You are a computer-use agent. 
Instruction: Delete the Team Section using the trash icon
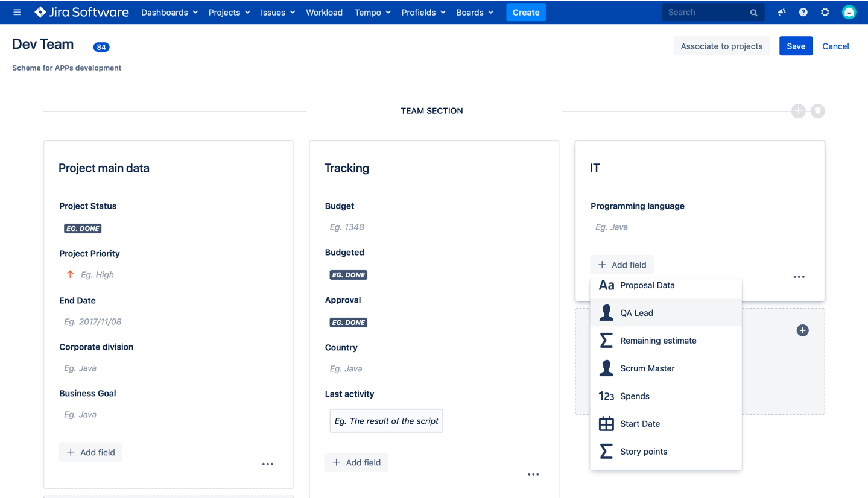[x=817, y=111]
